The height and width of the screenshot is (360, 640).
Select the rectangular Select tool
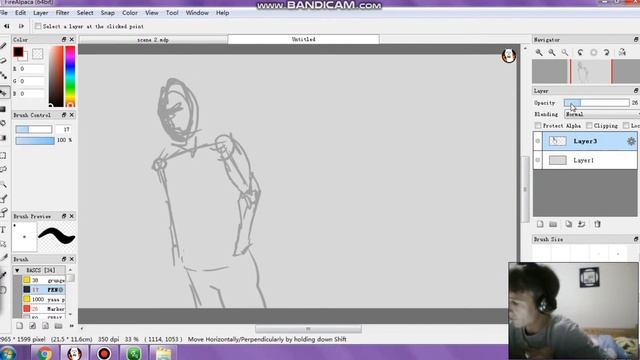pos(3,156)
